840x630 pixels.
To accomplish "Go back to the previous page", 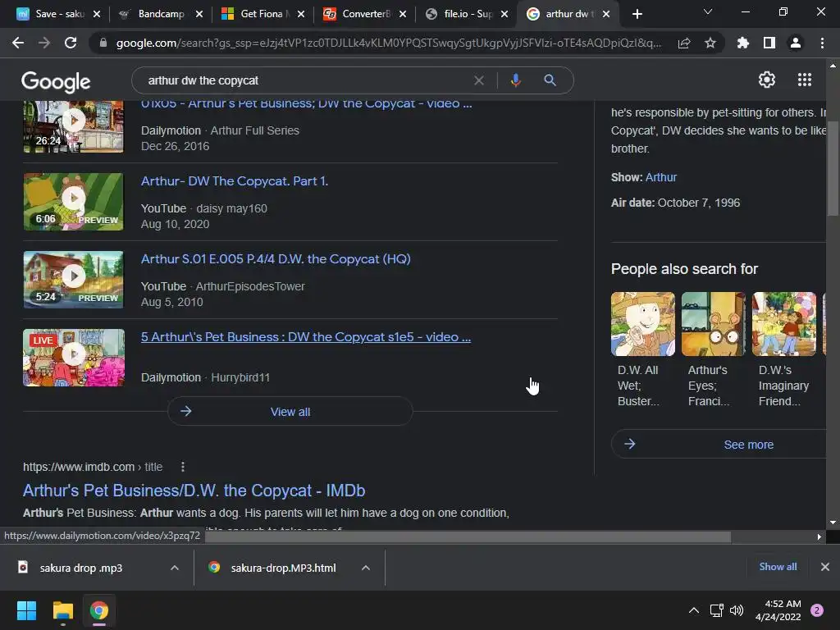I will pyautogui.click(x=18, y=43).
